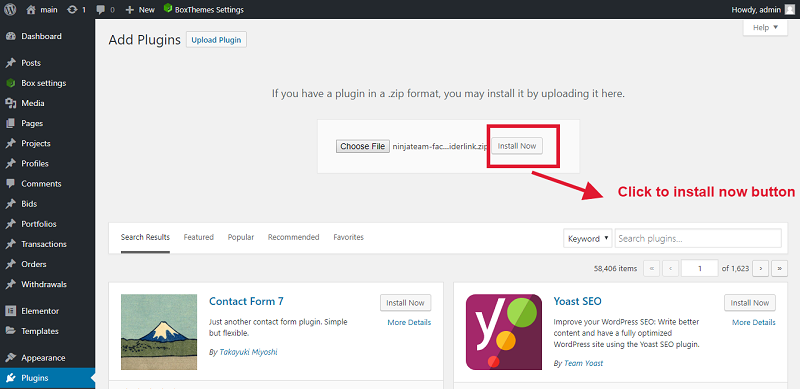The width and height of the screenshot is (800, 389).
Task: Install the Contact Form 7 plugin
Action: (x=406, y=303)
